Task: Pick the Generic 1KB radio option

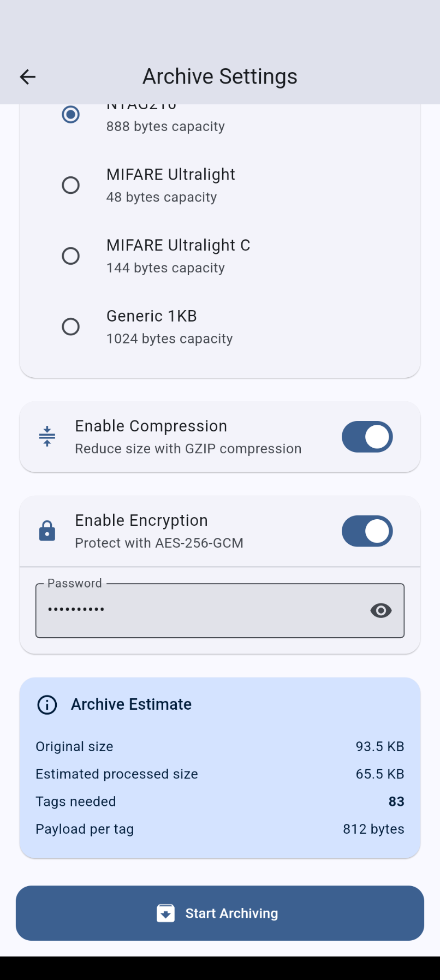Action: 71,326
